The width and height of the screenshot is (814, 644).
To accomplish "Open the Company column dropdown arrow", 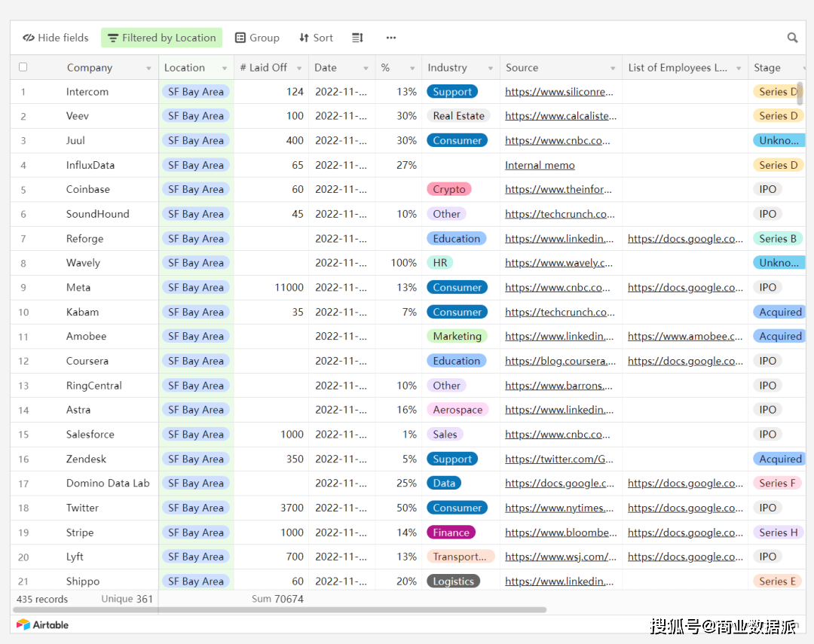I will point(148,68).
